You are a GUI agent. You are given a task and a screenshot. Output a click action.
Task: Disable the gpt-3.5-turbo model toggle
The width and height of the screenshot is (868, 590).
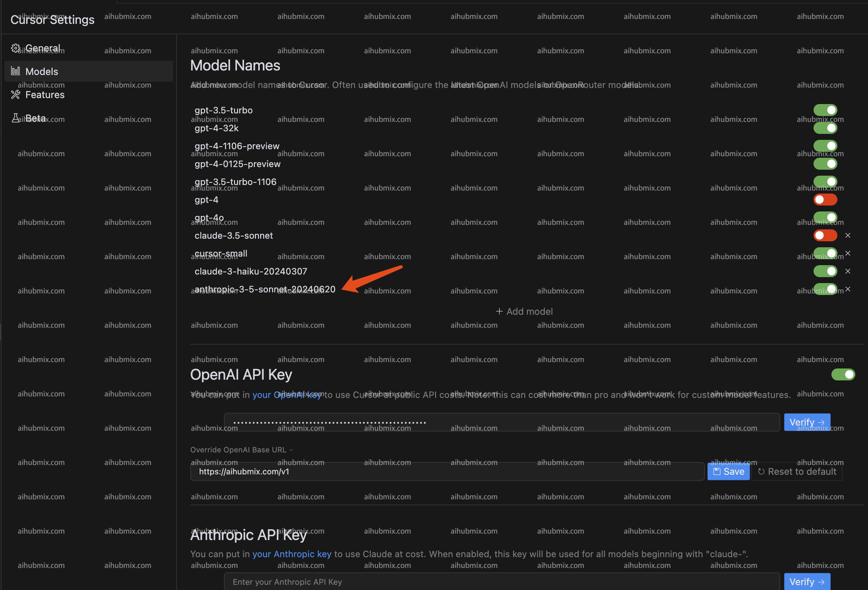[x=825, y=110]
